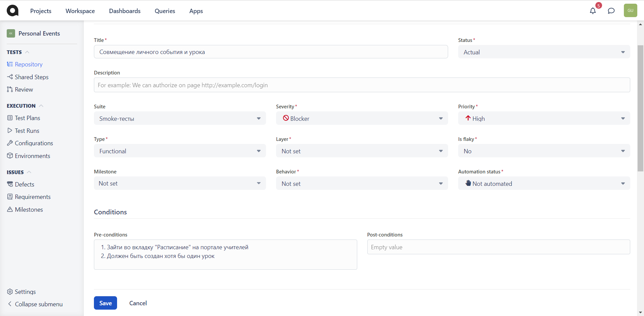
Task: Save the test case
Action: 105,303
